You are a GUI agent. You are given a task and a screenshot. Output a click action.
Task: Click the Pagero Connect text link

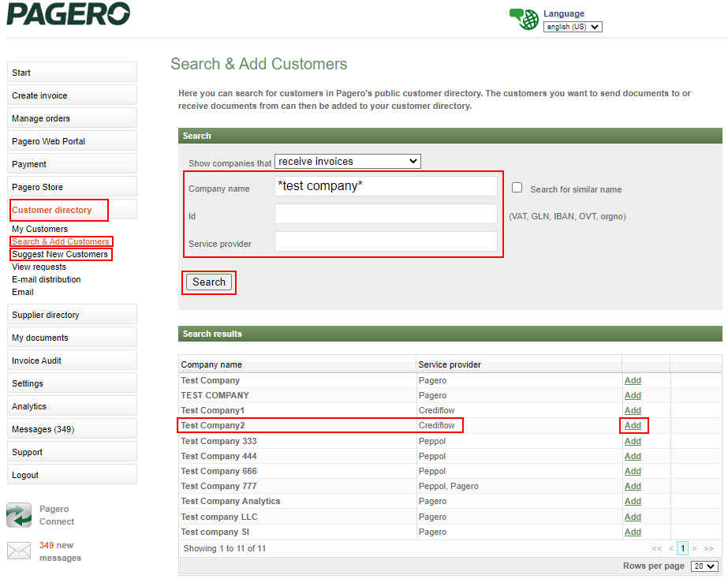(57, 515)
